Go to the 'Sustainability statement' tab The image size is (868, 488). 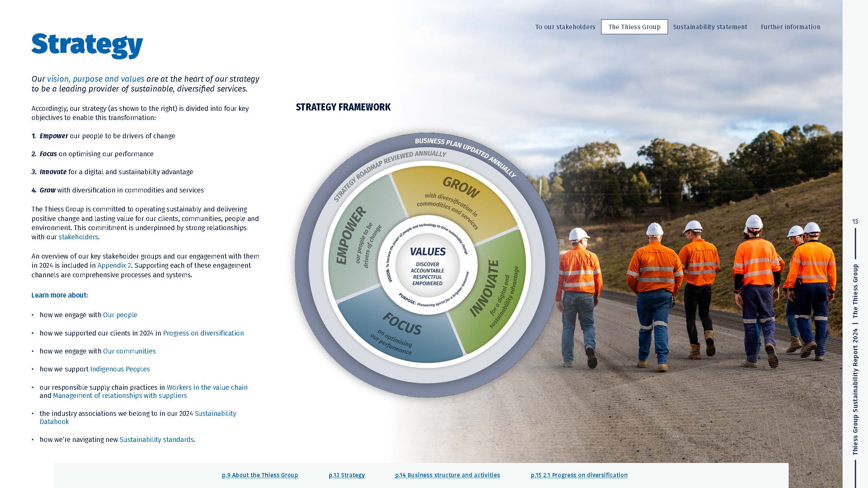(710, 27)
